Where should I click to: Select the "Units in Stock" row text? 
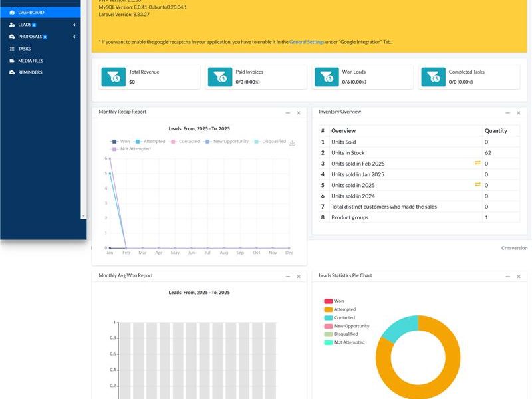click(348, 153)
